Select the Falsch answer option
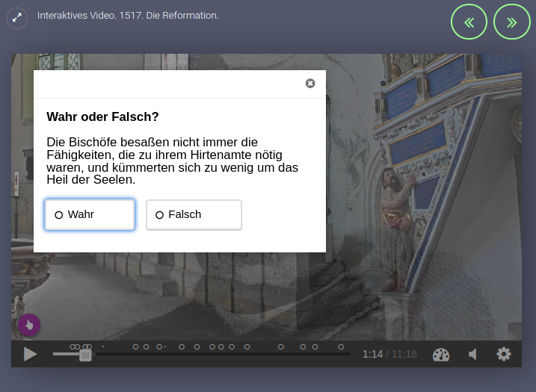 (x=194, y=215)
